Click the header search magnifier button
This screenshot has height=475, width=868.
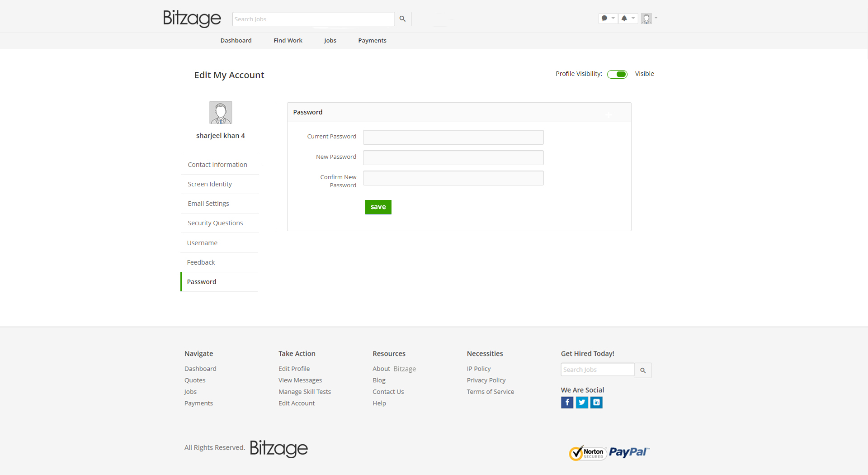click(402, 19)
